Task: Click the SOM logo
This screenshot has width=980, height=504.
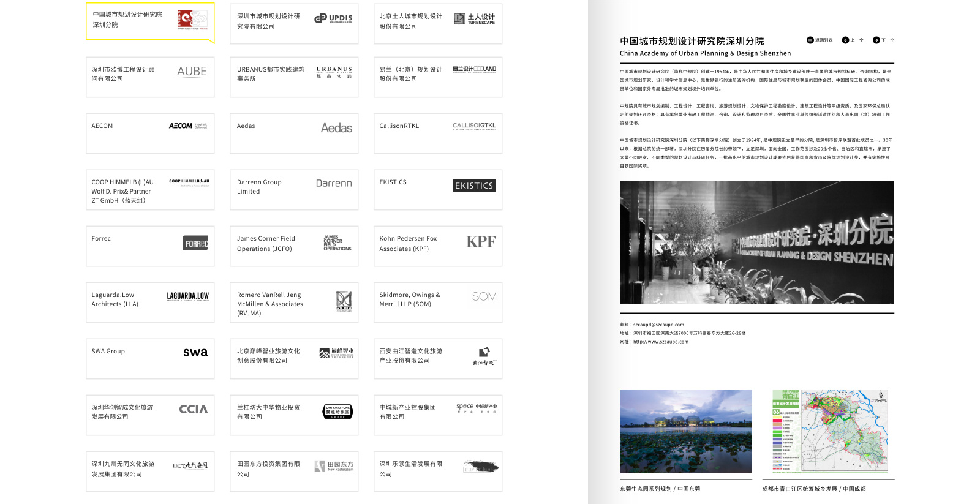Action: (484, 296)
